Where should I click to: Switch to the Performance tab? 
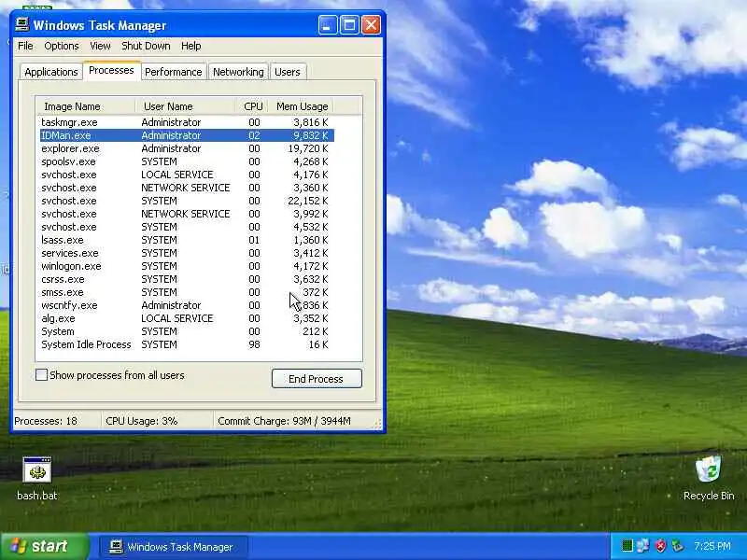pos(174,72)
